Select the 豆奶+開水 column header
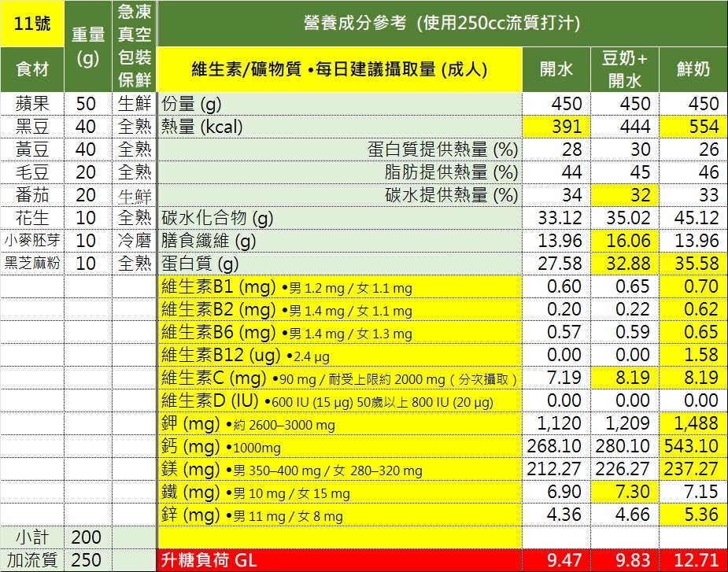This screenshot has height=572, width=728. click(623, 69)
